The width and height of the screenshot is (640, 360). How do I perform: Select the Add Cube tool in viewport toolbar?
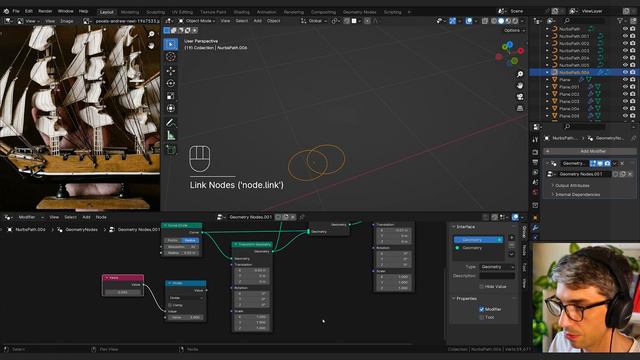[x=171, y=149]
